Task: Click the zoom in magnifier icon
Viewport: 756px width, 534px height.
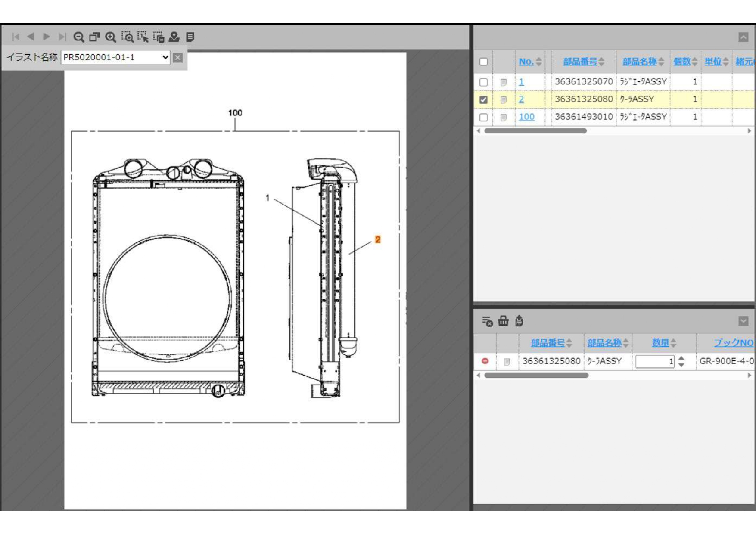Action: point(111,37)
